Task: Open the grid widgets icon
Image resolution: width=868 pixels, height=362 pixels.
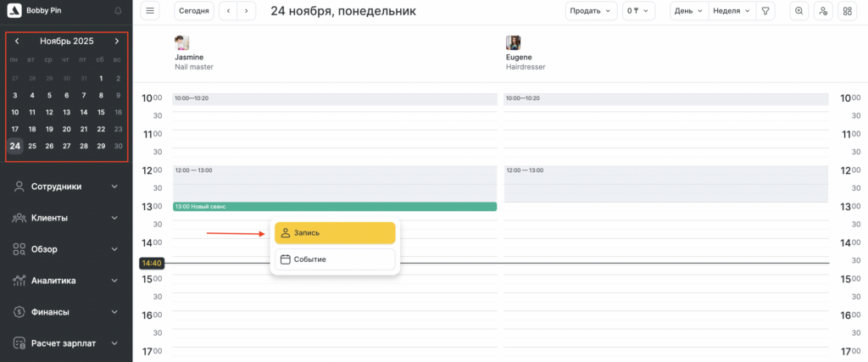Action: [846, 11]
